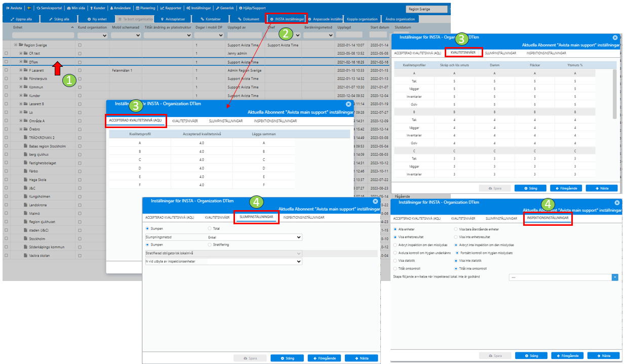Expand the F Lasarett tree node
Screen dimensions: 625x364
[x=21, y=70]
